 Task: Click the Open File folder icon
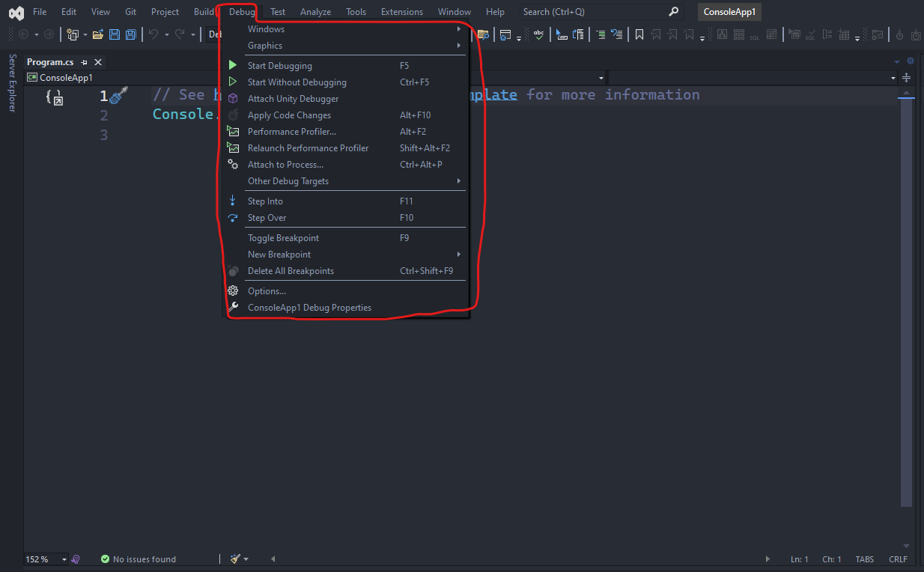point(98,34)
